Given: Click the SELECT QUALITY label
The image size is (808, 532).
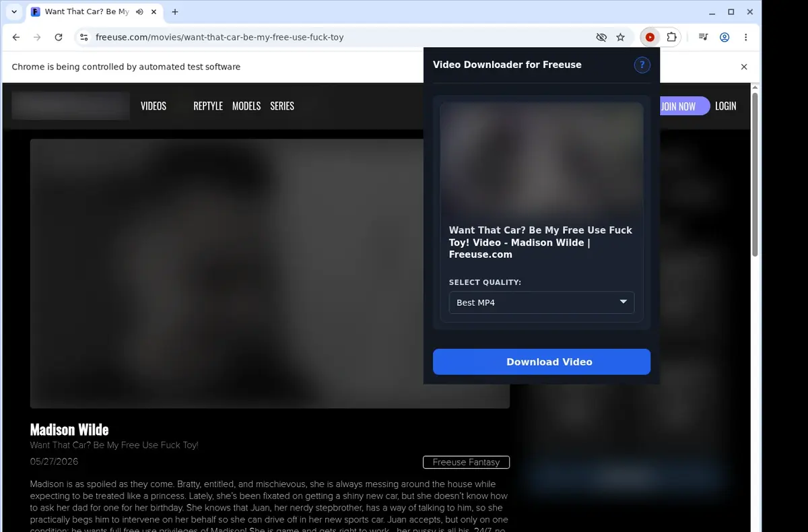Looking at the screenshot, I should click(x=485, y=282).
